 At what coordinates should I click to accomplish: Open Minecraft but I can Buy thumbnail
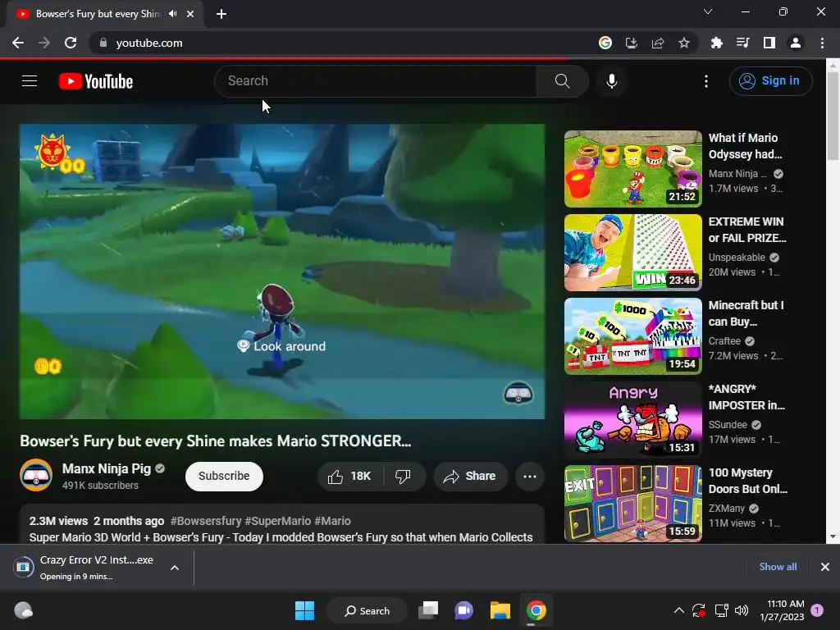632,336
